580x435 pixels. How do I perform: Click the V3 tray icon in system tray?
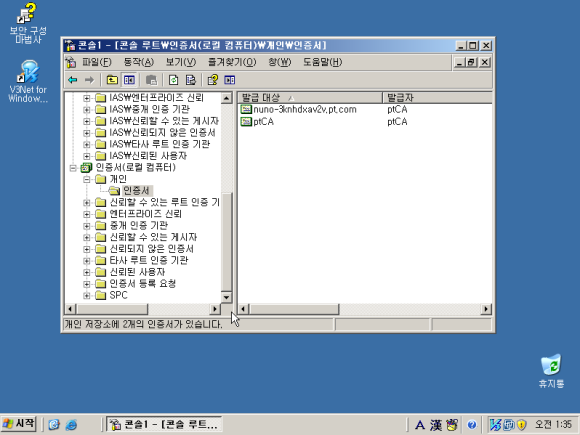495,425
